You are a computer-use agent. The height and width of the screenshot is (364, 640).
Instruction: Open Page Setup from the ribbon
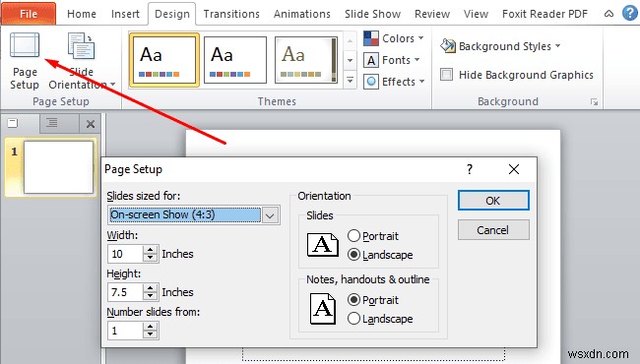(25, 61)
